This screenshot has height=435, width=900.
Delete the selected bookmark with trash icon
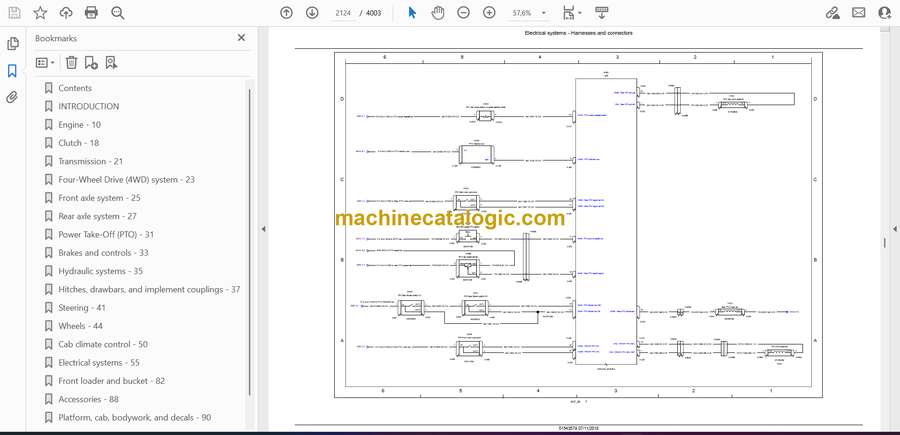[x=71, y=63]
